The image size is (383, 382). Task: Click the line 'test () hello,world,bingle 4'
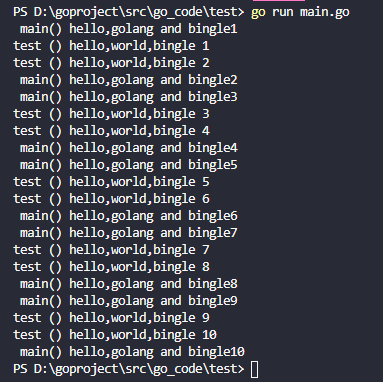coord(111,131)
